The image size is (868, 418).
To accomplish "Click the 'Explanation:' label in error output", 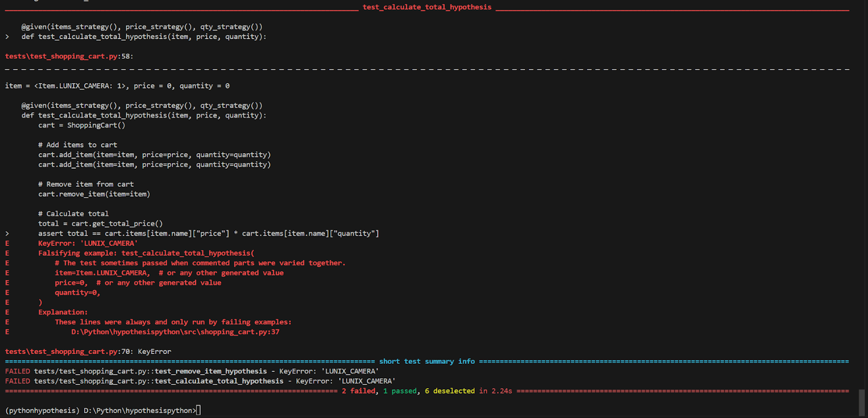I will point(63,313).
